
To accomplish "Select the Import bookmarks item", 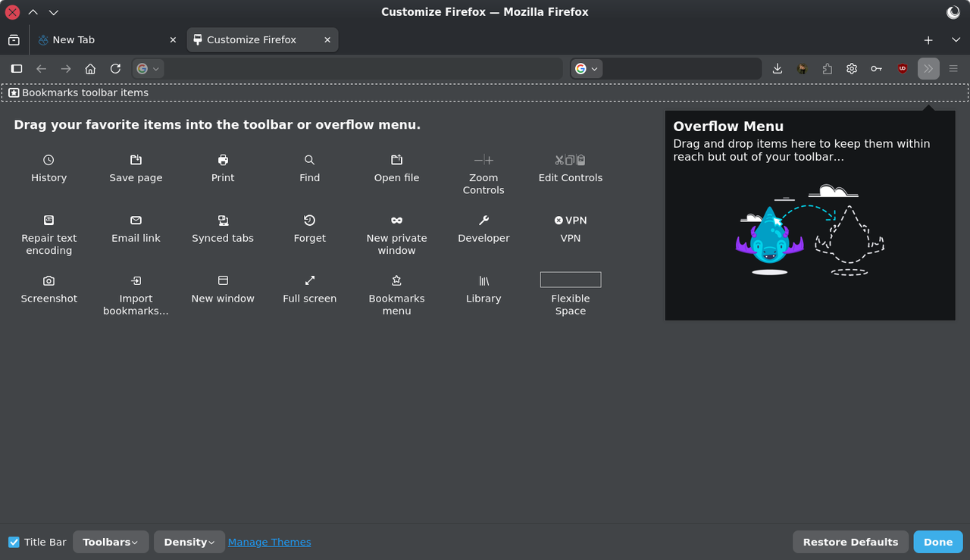I will (x=136, y=296).
